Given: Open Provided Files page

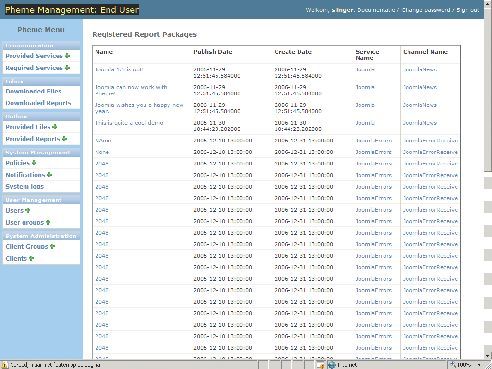Looking at the screenshot, I should [x=28, y=127].
